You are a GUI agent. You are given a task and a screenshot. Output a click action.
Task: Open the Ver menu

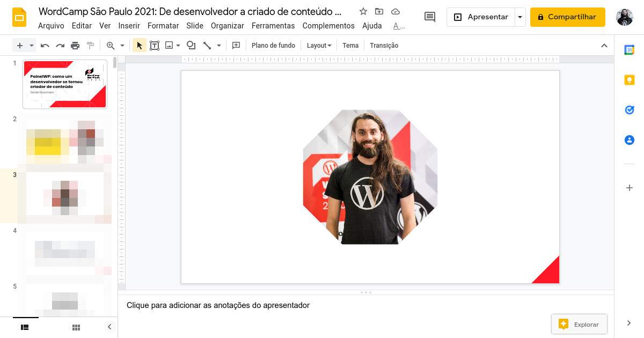105,26
